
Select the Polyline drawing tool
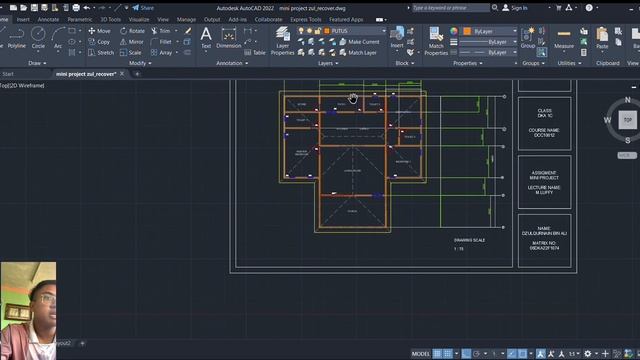(16, 38)
